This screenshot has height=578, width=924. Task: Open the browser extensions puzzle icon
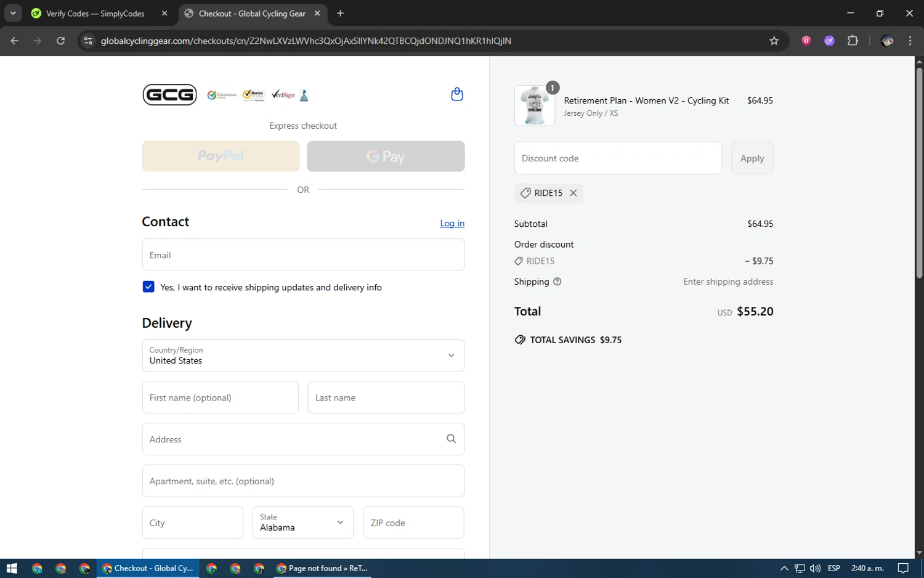[853, 41]
